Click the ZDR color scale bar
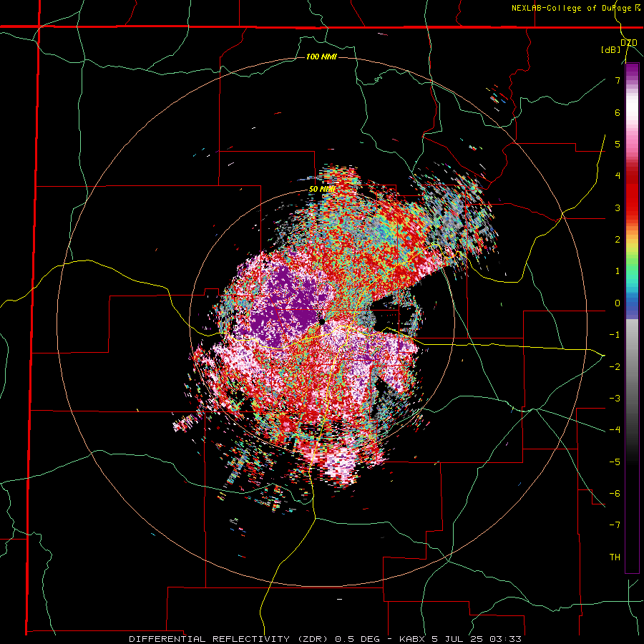This screenshot has width=644, height=644. coord(632,318)
